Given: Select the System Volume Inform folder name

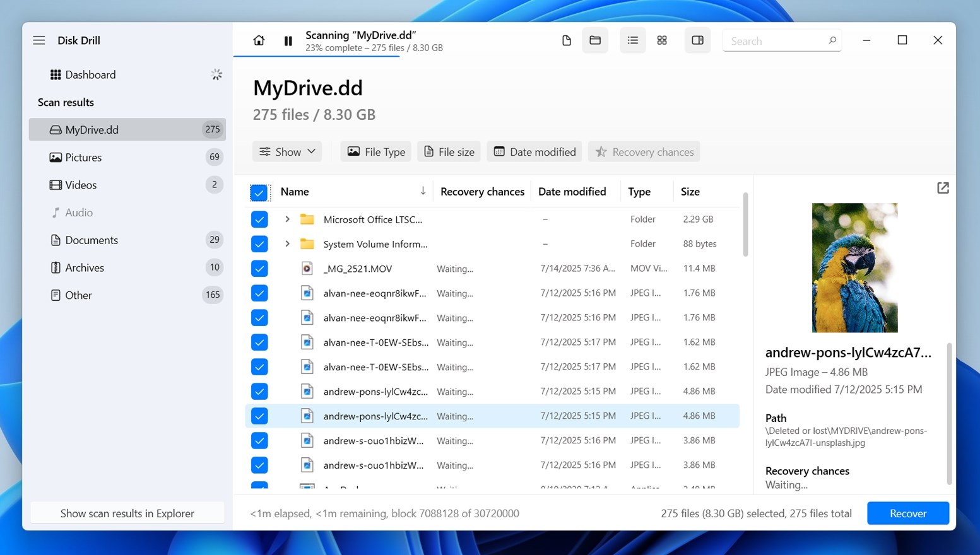Looking at the screenshot, I should [x=375, y=244].
